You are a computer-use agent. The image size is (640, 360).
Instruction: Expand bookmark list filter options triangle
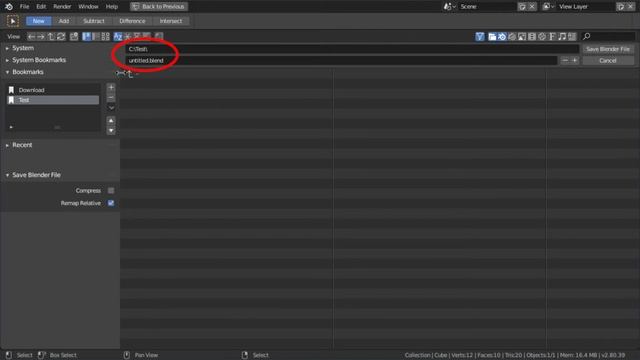[x=11, y=127]
